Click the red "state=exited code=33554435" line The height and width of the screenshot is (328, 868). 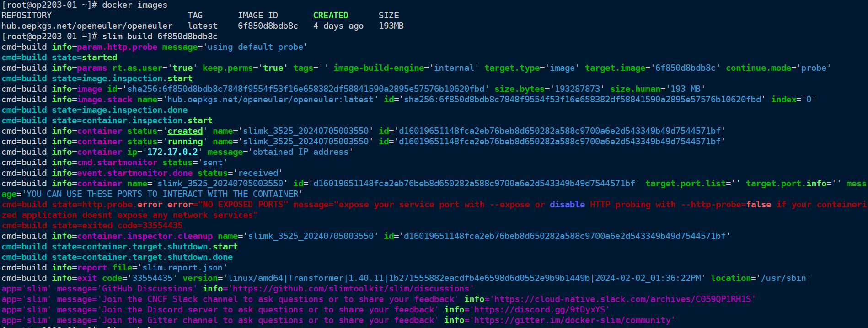coord(117,226)
